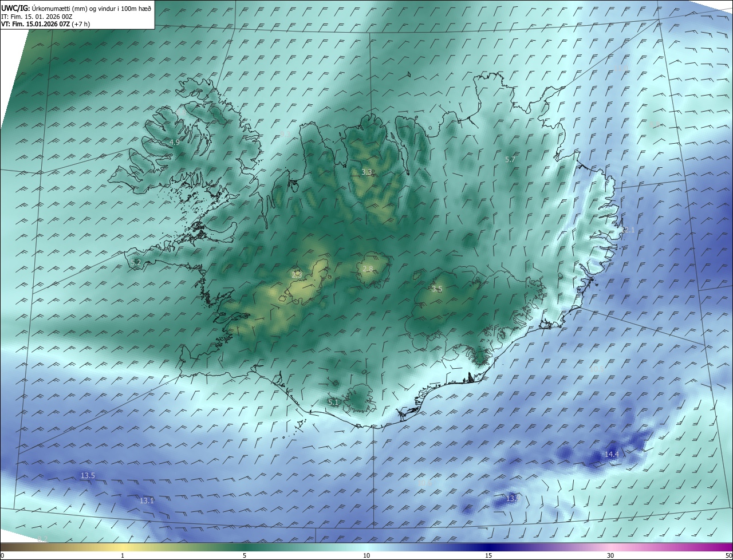Click the 10 tick on the color scale
Screen dimensions: 733x560
coord(366,555)
